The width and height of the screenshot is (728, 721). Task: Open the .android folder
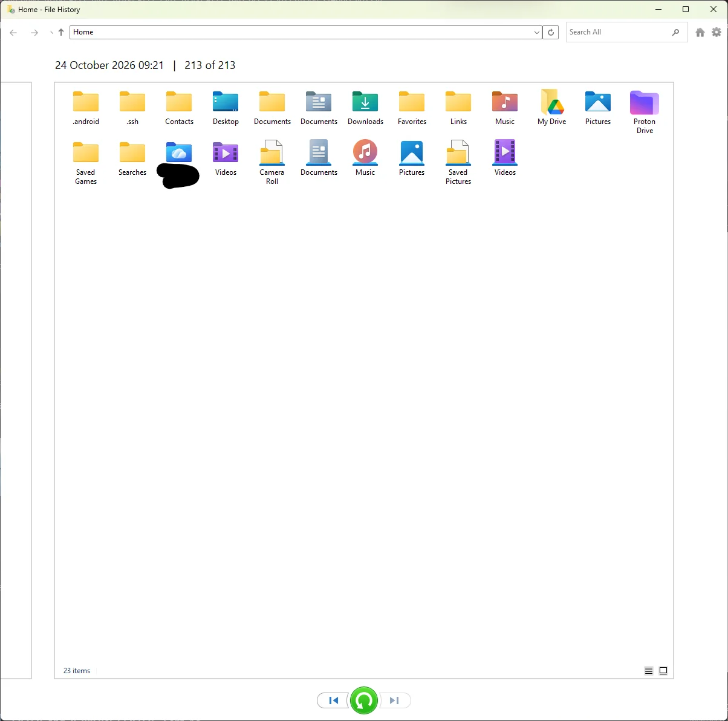coord(86,108)
